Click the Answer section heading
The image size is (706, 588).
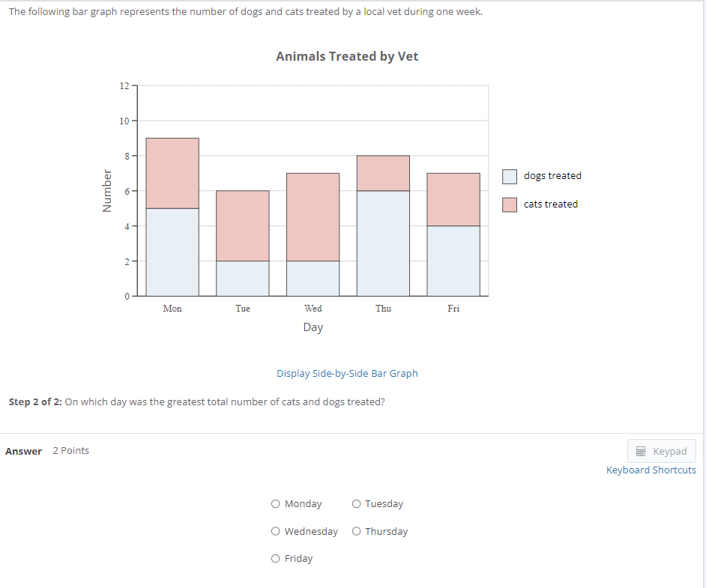tap(23, 451)
